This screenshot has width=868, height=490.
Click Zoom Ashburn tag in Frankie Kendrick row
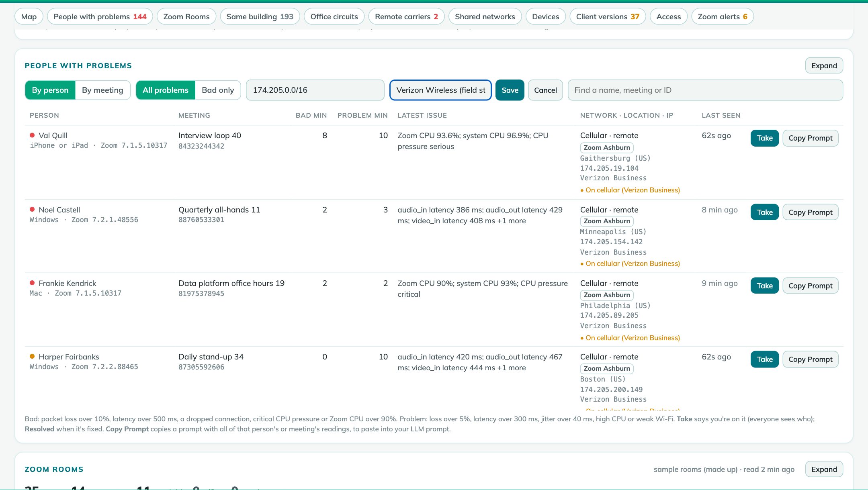click(606, 295)
